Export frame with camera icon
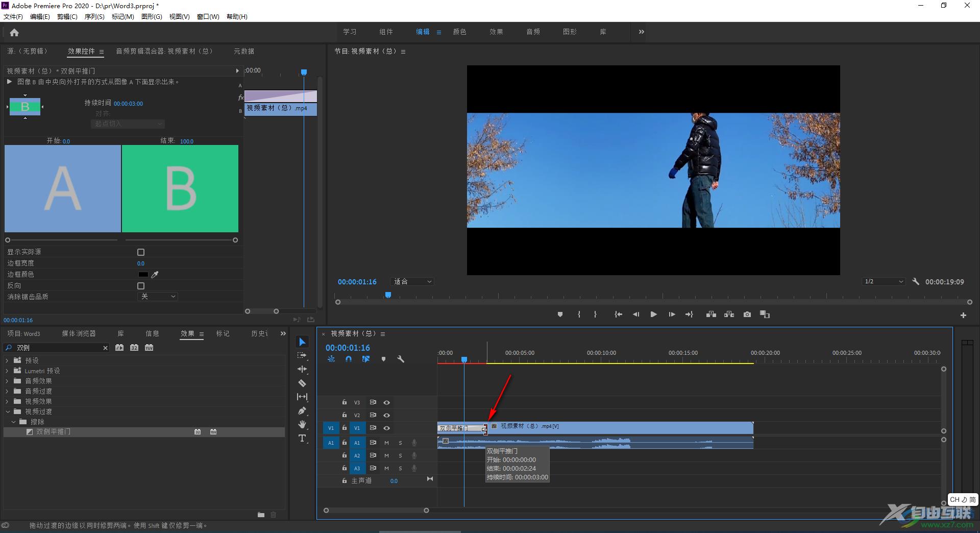980x533 pixels. pos(747,314)
